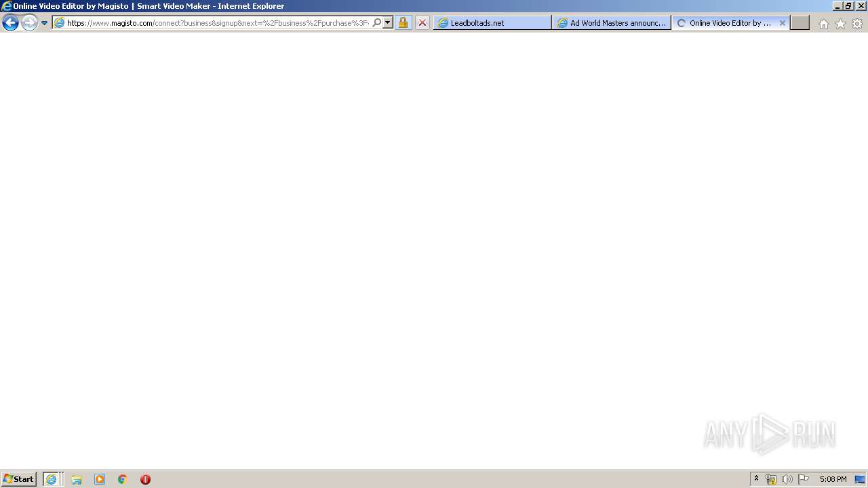Image resolution: width=868 pixels, height=488 pixels.
Task: Click the page icon in address bar
Action: point(59,22)
